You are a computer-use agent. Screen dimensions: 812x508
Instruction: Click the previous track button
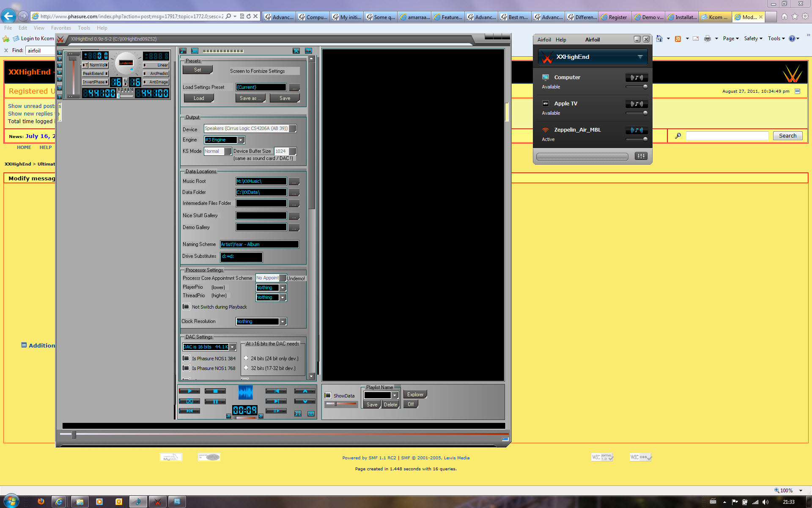[276, 391]
